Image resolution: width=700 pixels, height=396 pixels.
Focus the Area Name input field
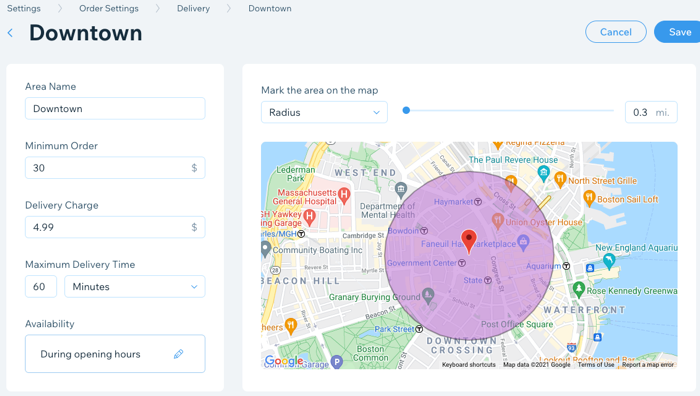[x=115, y=108]
